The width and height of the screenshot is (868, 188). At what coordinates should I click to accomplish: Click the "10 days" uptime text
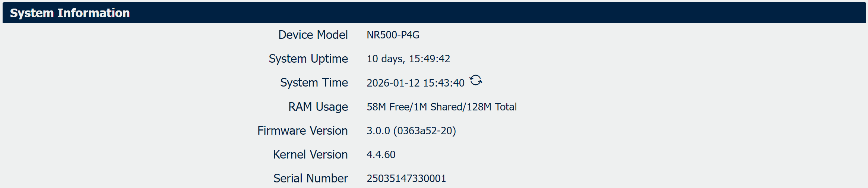click(385, 59)
